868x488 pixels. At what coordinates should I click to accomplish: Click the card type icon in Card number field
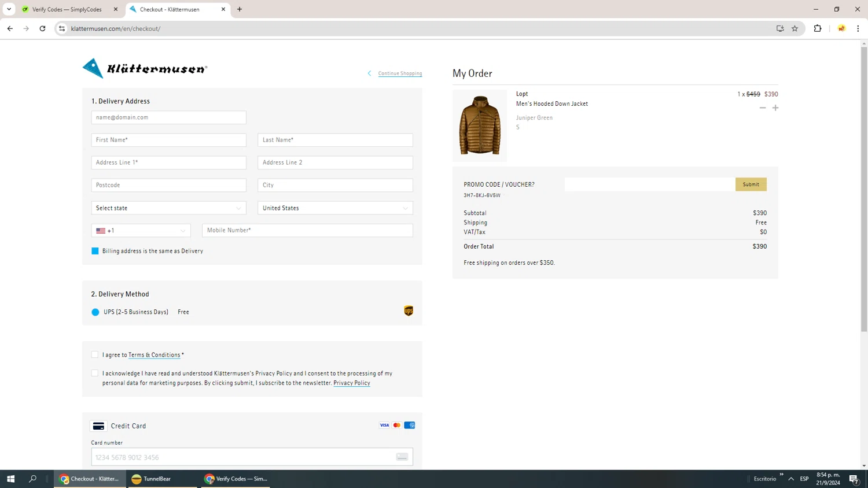tap(402, 457)
